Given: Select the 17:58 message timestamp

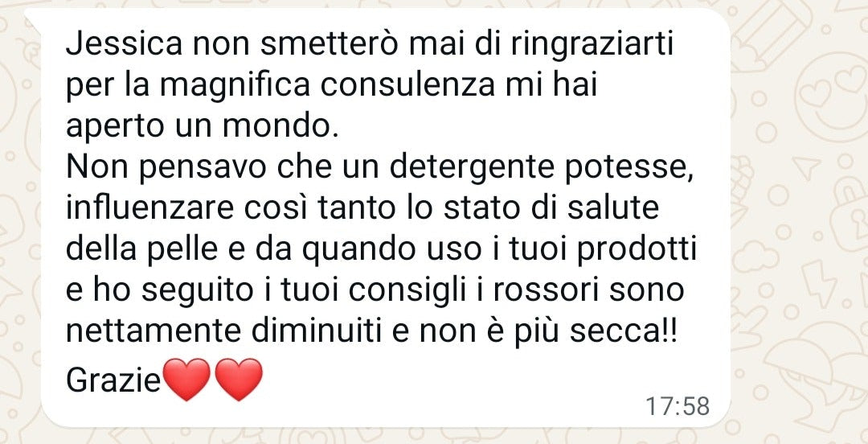Looking at the screenshot, I should pos(678,406).
